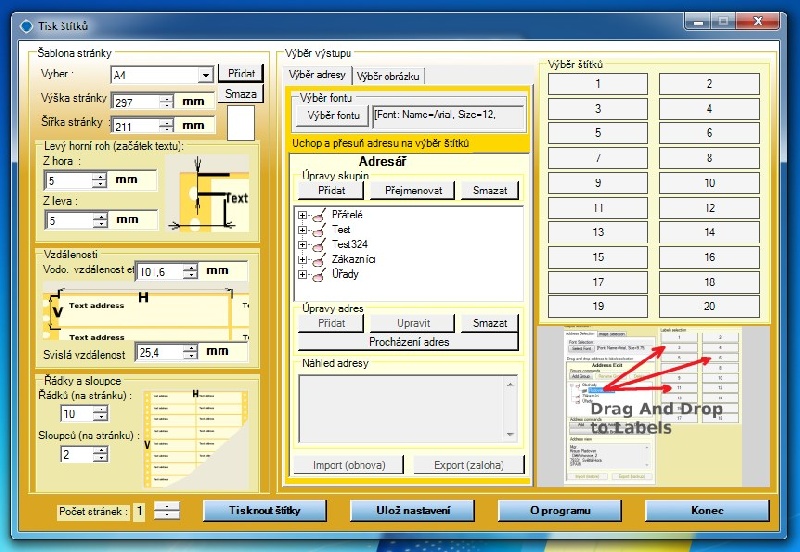Switch to the Výběr adresy tab
800x552 pixels.
coord(317,75)
